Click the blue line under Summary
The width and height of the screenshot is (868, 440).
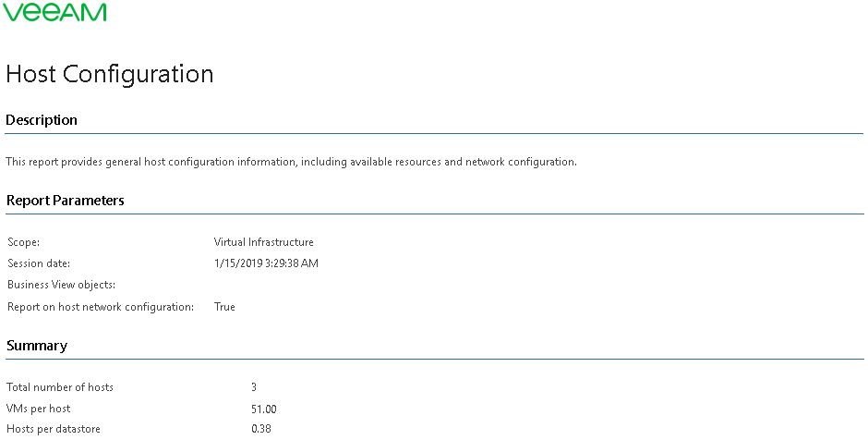tap(435, 359)
